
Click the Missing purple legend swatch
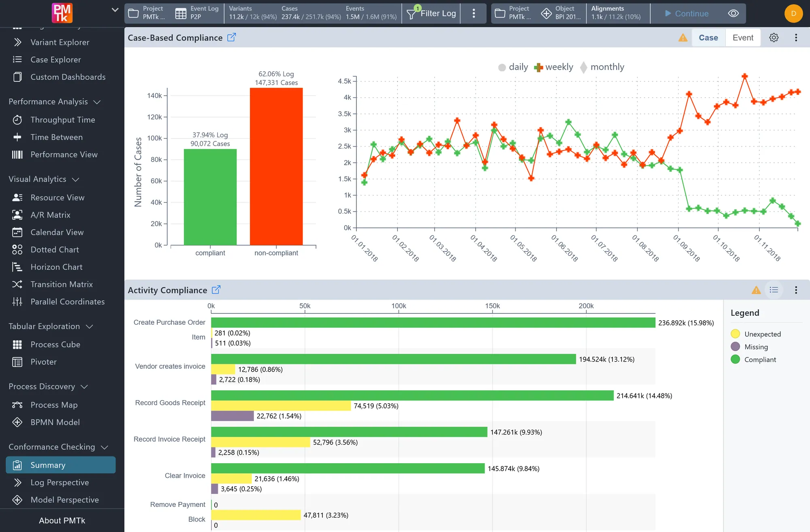coord(735,347)
